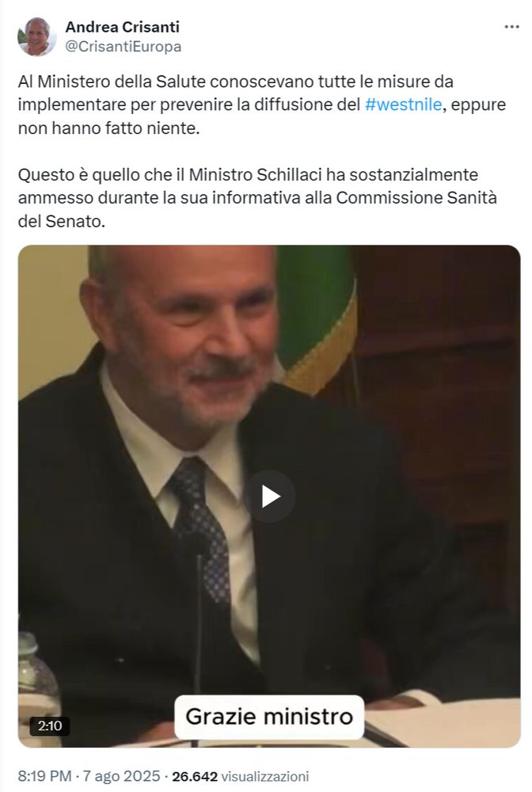The height and width of the screenshot is (792, 532).
Task: Open the @CrisantiEuropa handle
Action: (x=123, y=47)
